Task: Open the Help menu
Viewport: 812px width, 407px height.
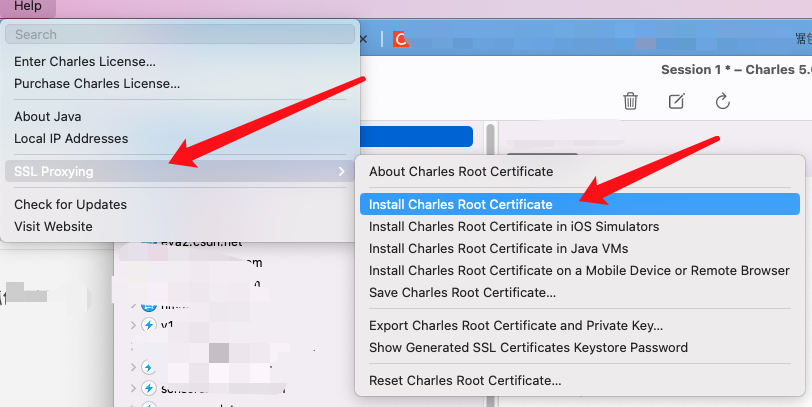Action: point(28,6)
